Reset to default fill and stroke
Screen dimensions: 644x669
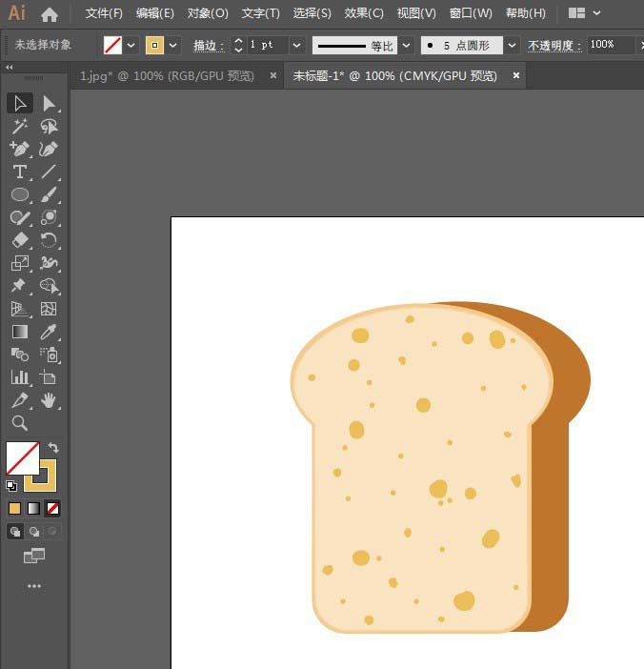(x=11, y=485)
